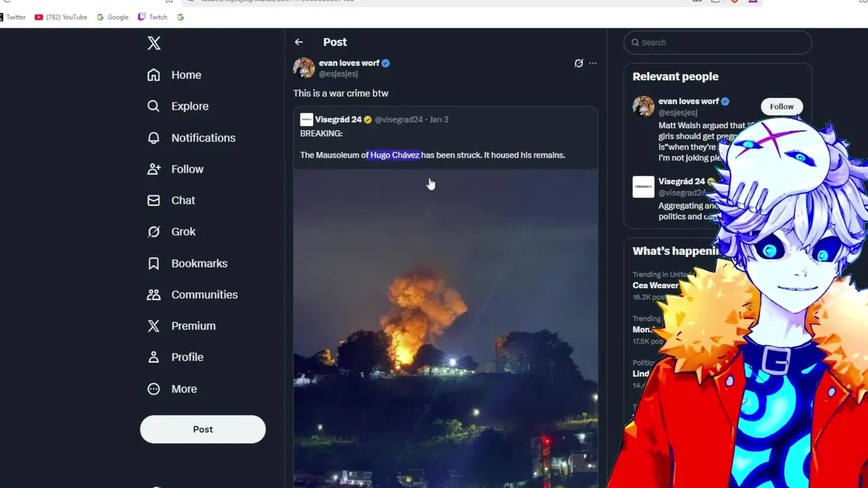Open the evan loves worf post author name

click(349, 63)
